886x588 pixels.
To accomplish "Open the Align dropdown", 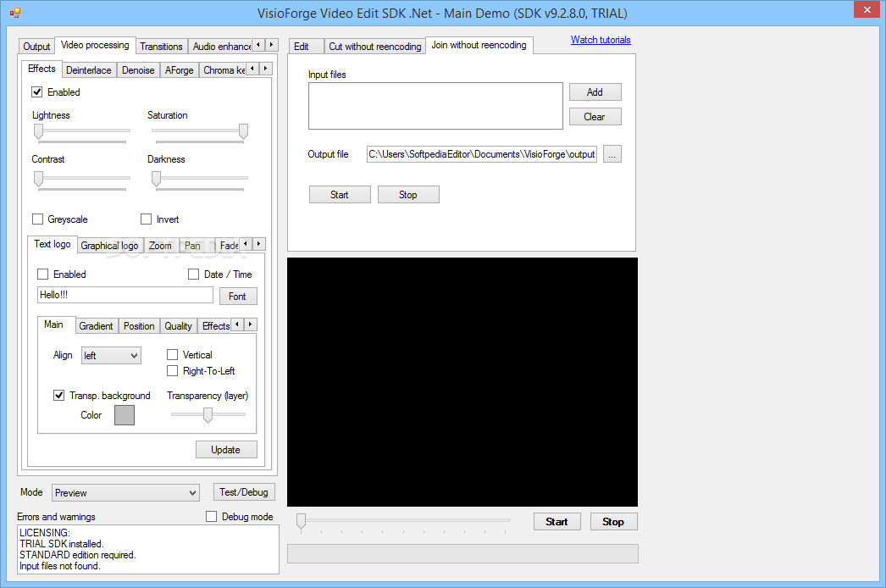I will coord(111,355).
